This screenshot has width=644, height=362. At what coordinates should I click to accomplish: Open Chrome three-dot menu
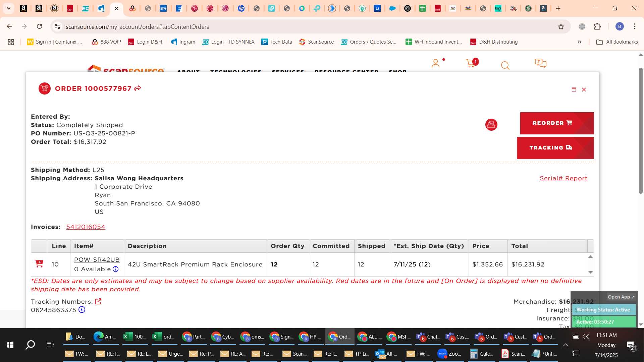coord(635,26)
